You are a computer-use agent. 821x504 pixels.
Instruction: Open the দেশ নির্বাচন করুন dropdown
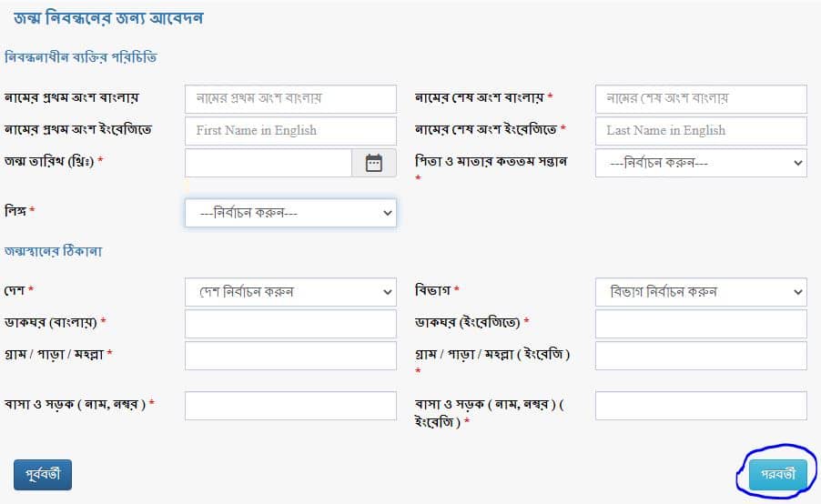click(290, 292)
